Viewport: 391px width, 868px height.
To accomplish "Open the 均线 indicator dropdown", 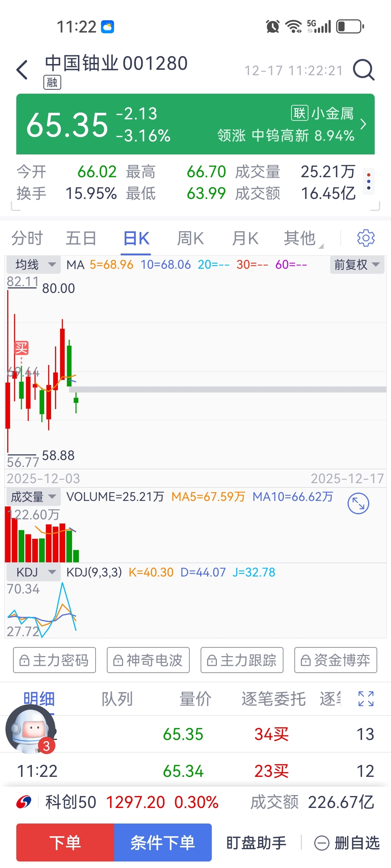I will coord(33,265).
